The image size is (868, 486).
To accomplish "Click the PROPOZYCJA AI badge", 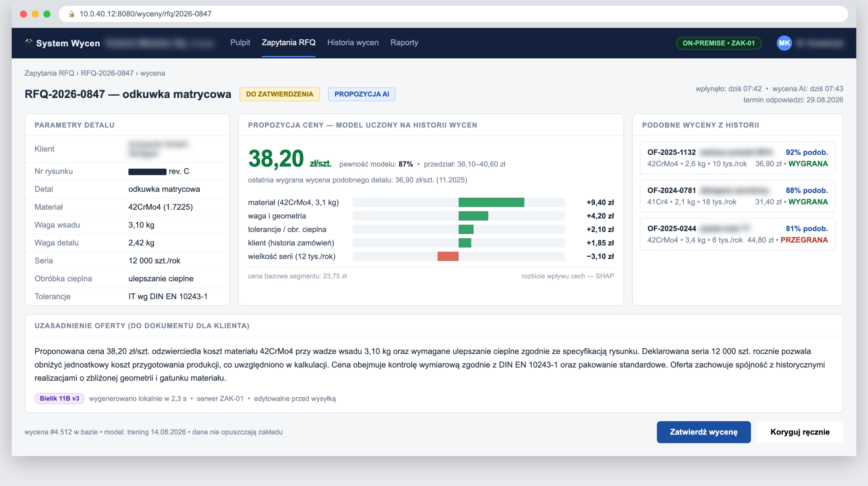I will [361, 94].
